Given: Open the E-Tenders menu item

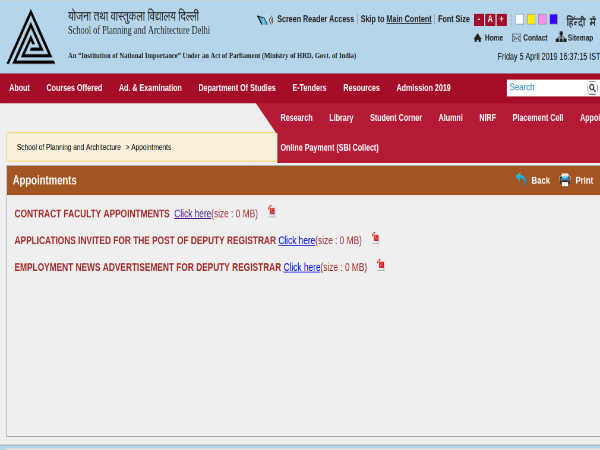Looking at the screenshot, I should (x=309, y=88).
